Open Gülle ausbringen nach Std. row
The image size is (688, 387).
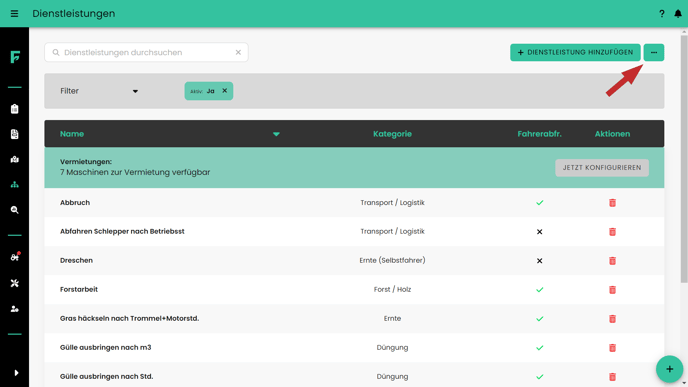pyautogui.click(x=354, y=376)
